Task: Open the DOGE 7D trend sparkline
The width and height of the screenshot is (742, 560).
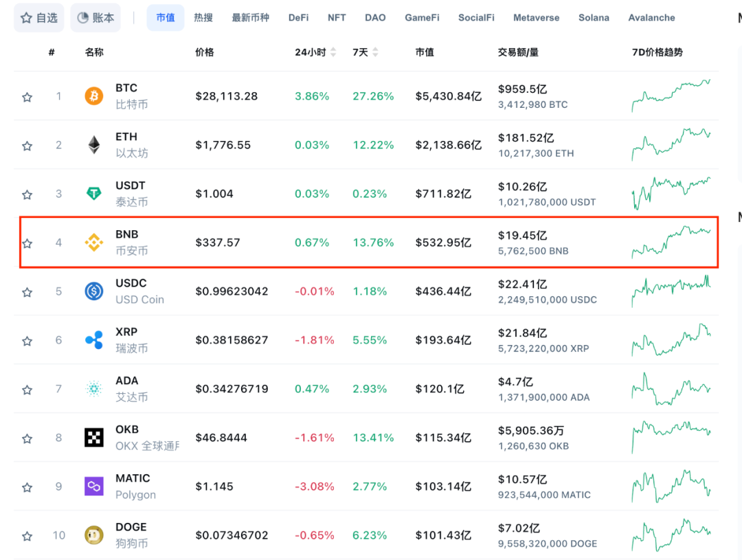Action: pos(671,535)
